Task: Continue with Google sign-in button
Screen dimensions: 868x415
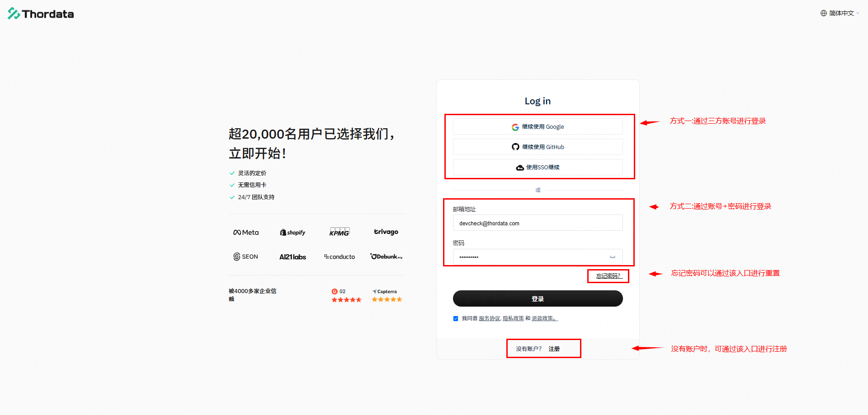Action: pos(538,127)
